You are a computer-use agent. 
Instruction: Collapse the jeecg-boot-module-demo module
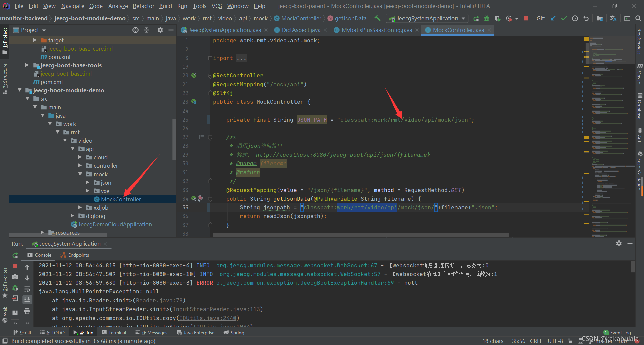(20, 90)
